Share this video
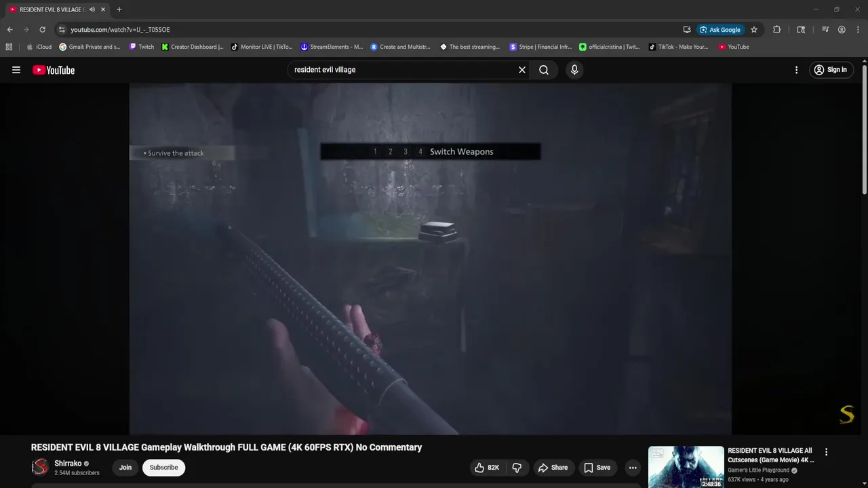Viewport: 868px width, 488px height. click(553, 468)
